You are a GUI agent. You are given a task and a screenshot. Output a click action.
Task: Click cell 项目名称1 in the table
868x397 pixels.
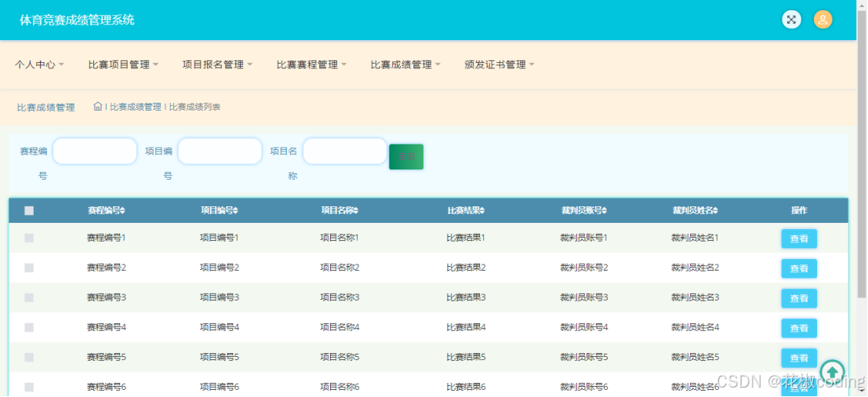(x=340, y=238)
